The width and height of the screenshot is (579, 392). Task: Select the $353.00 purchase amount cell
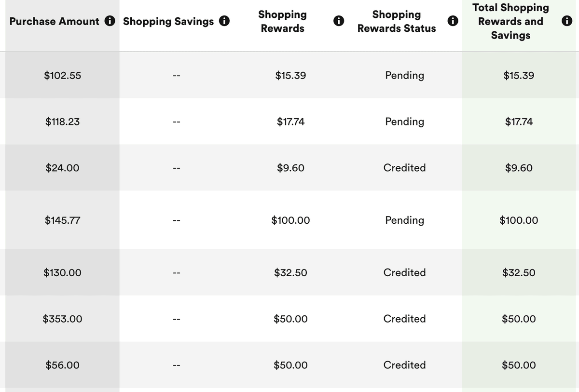[62, 319]
